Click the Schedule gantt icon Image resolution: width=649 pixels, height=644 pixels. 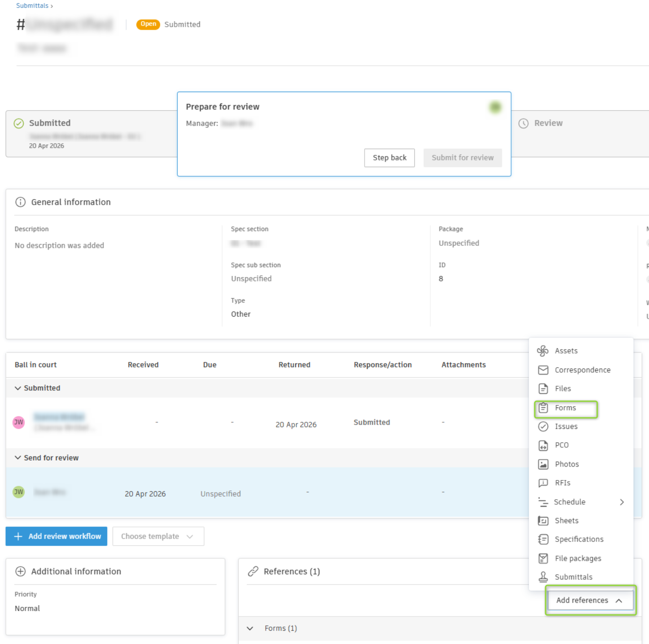[543, 502]
